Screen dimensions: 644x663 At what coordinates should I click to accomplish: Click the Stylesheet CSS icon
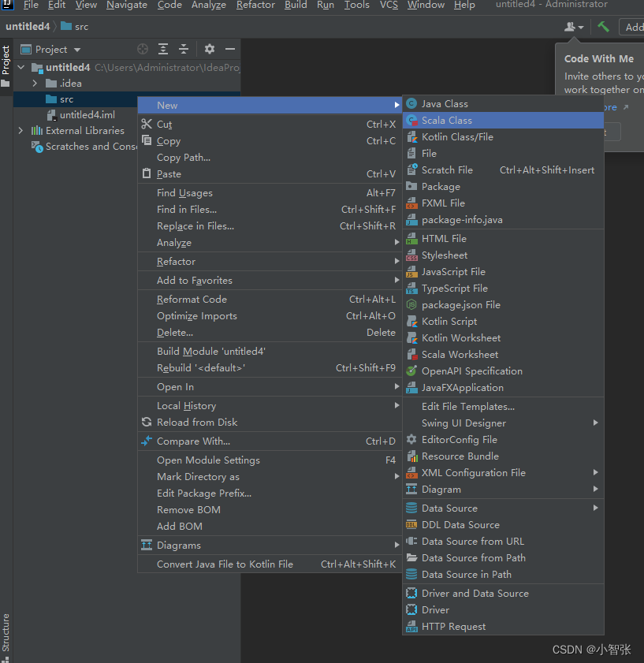(411, 255)
